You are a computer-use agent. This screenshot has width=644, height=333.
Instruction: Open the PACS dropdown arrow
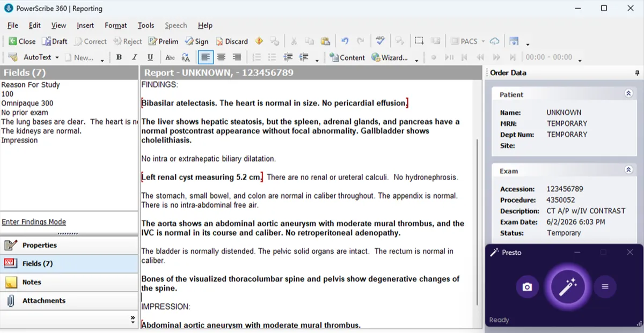(x=483, y=41)
